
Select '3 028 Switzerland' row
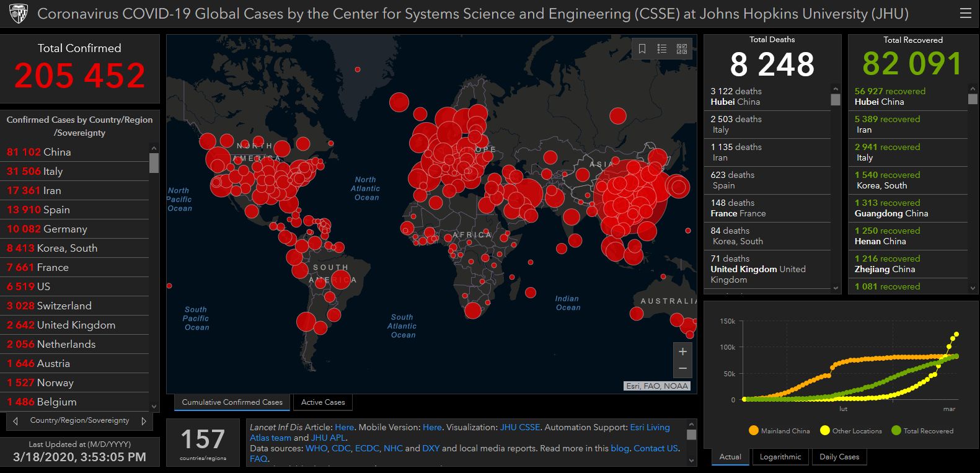pyautogui.click(x=74, y=306)
